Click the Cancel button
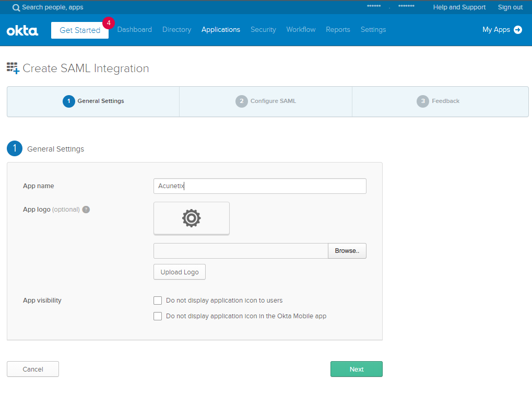The image size is (532, 393). click(33, 369)
